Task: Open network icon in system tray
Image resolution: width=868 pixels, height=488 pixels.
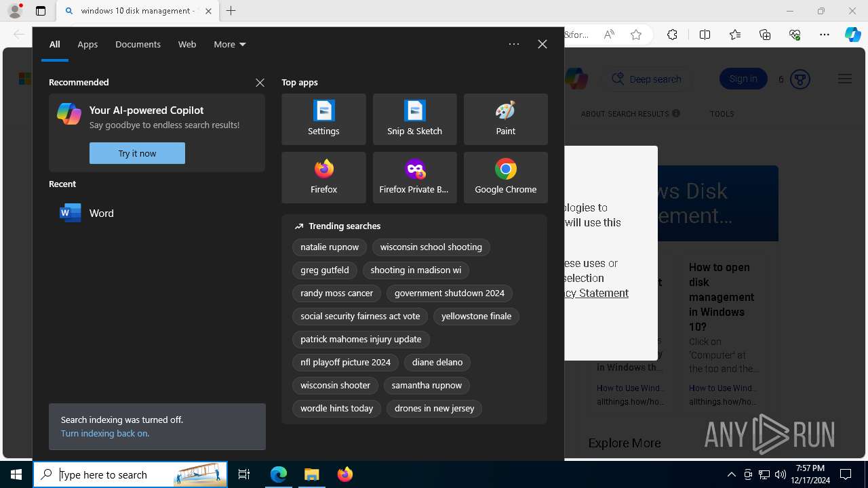Action: point(764,474)
